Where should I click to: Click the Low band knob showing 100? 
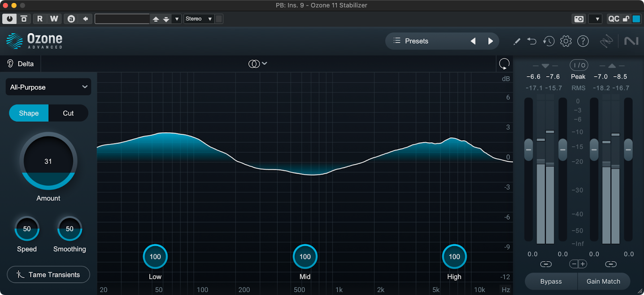[155, 257]
